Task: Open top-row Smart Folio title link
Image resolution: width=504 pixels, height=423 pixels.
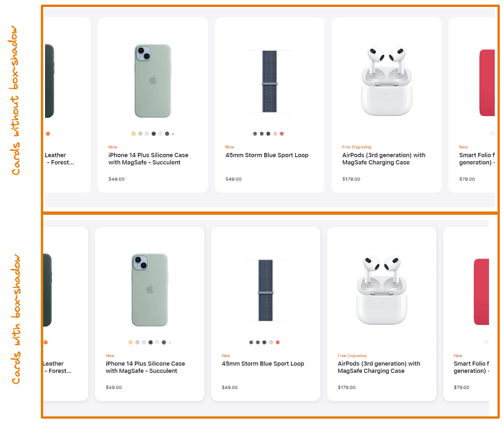Action: [477, 159]
